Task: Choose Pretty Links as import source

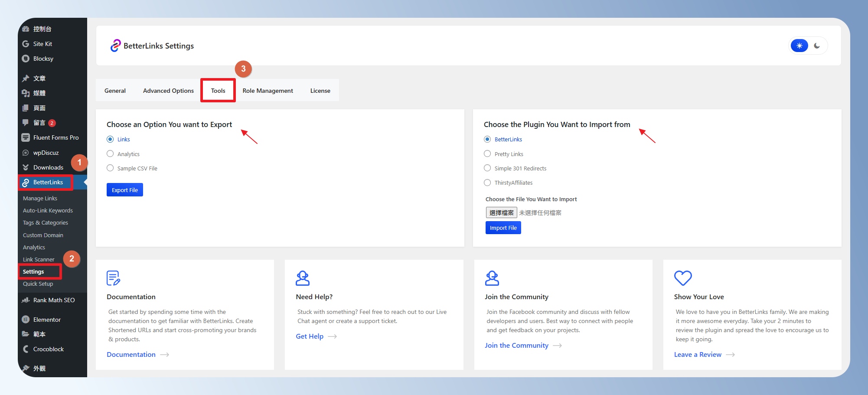Action: [487, 154]
